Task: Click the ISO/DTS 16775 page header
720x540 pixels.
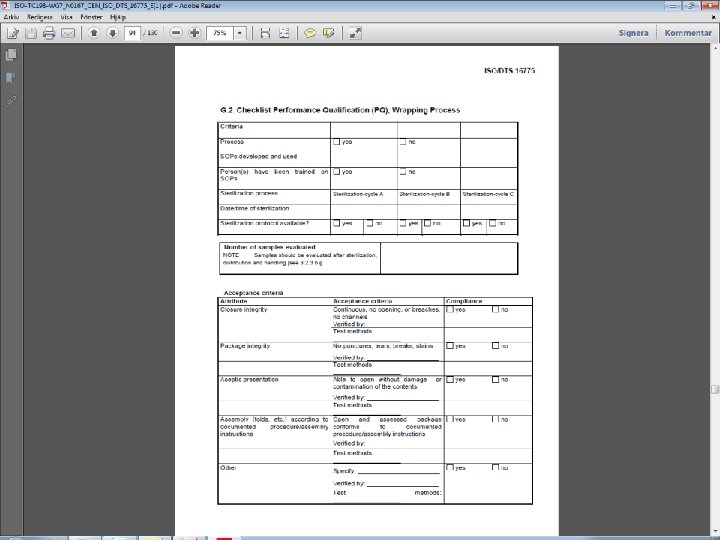Action: [x=510, y=71]
